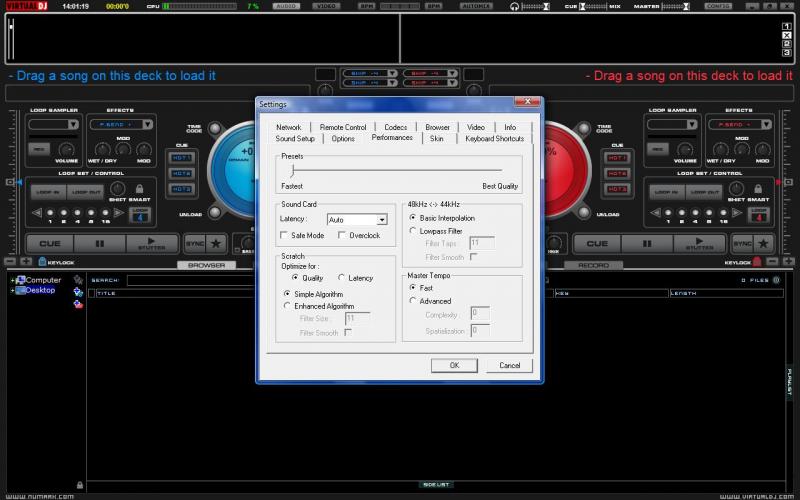Open right deck Effects dropdown

pos(766,124)
